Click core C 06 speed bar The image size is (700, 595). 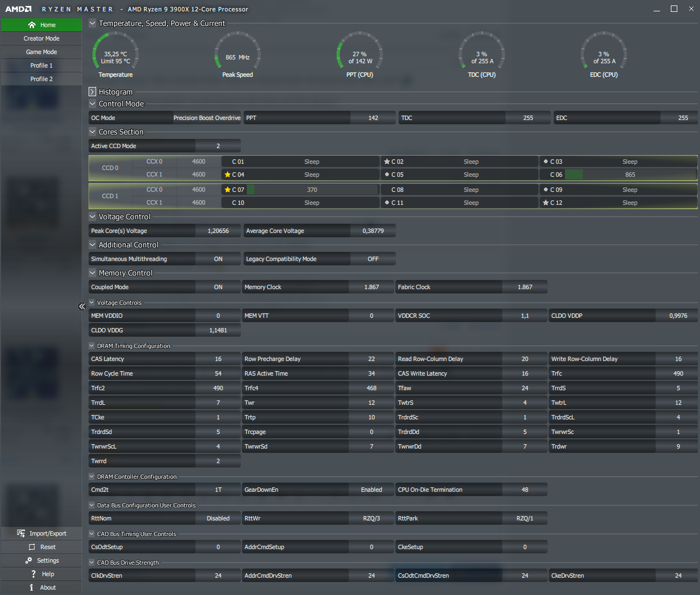pos(630,175)
